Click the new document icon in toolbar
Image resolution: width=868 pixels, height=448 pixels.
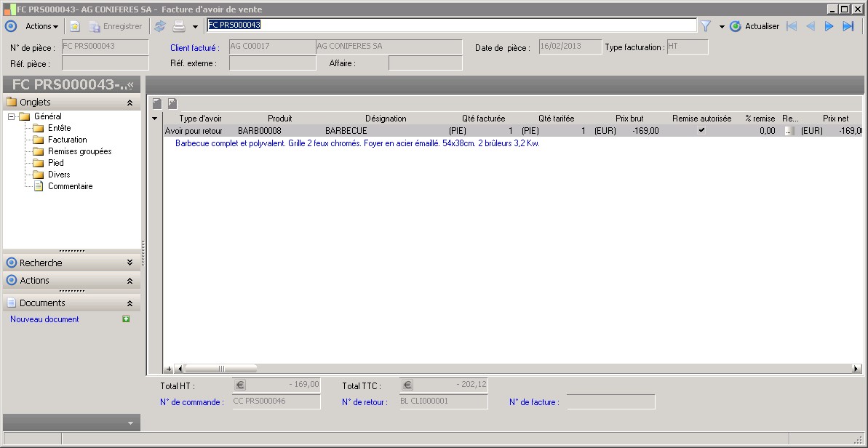(x=75, y=26)
